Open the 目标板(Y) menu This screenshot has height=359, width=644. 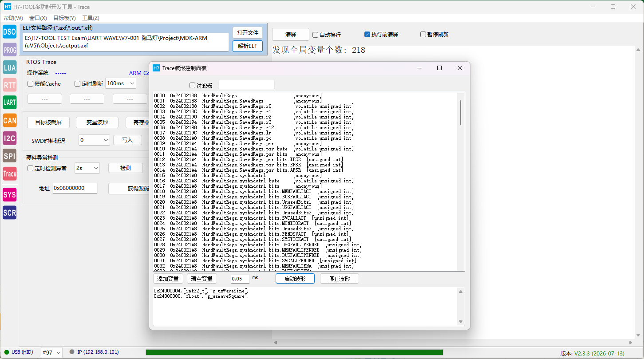click(64, 18)
